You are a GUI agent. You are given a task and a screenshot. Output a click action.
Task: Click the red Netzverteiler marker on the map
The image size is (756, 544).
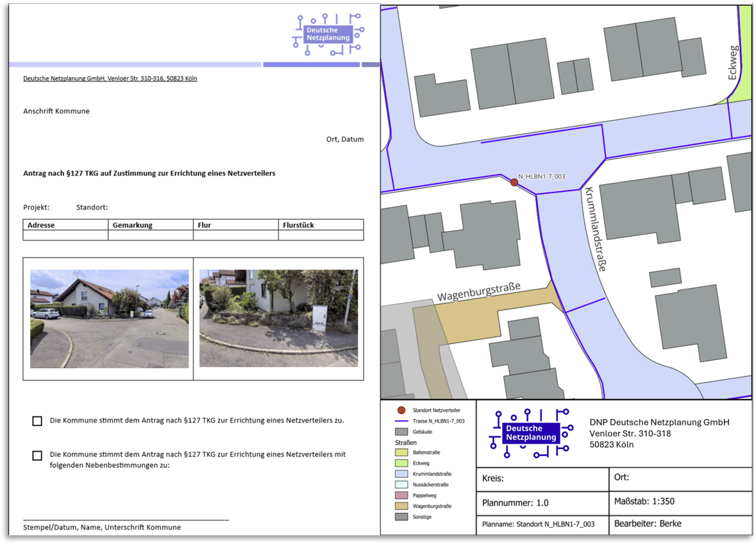pyautogui.click(x=514, y=183)
